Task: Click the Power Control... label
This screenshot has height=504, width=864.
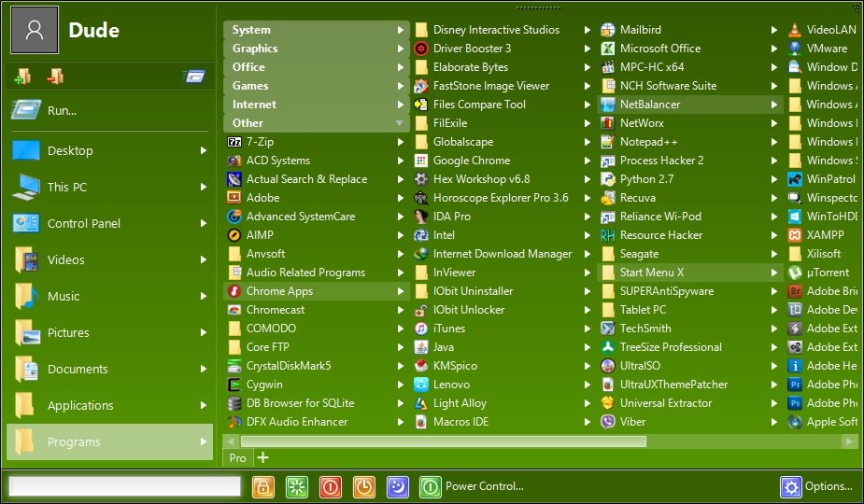Action: click(x=485, y=486)
